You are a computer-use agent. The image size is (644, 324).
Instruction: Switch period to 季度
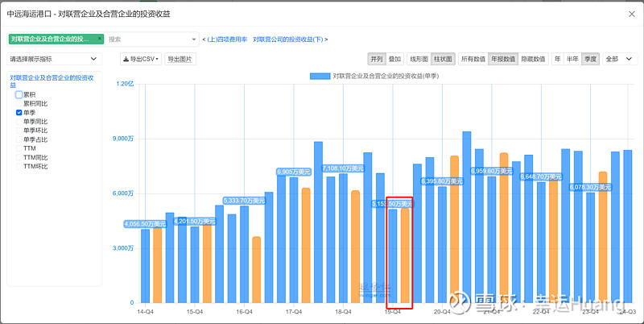[591, 59]
